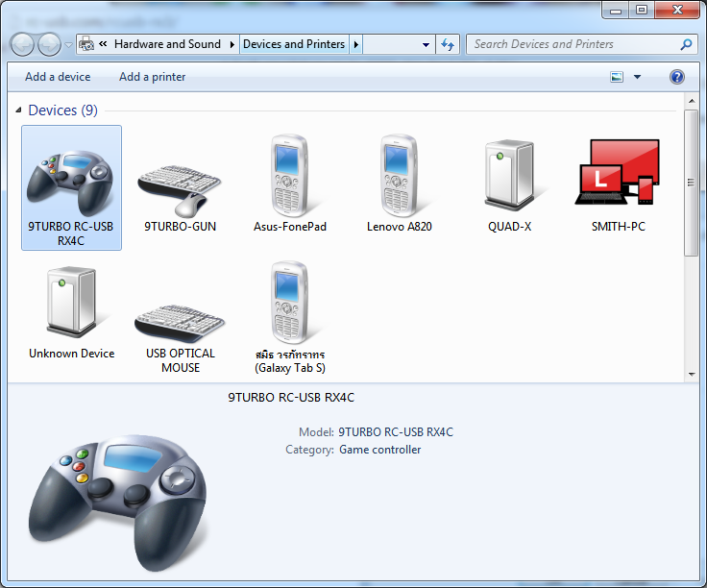
Task: Click the scrollbar down arrow
Action: click(692, 375)
